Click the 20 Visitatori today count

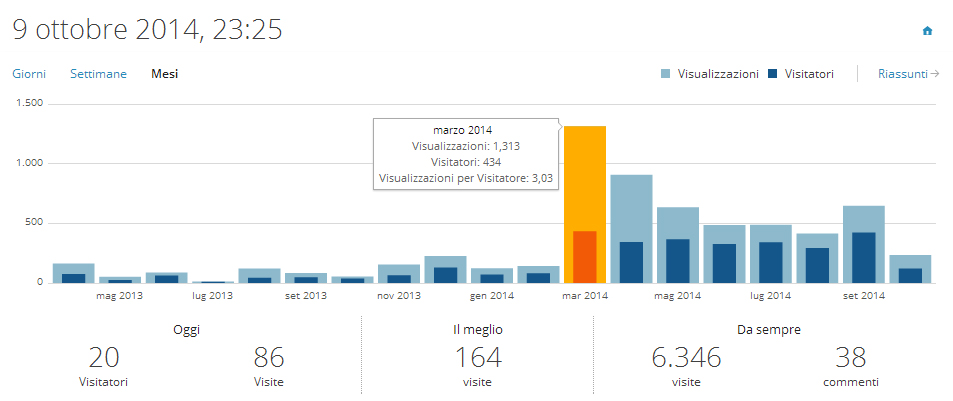[x=104, y=357]
